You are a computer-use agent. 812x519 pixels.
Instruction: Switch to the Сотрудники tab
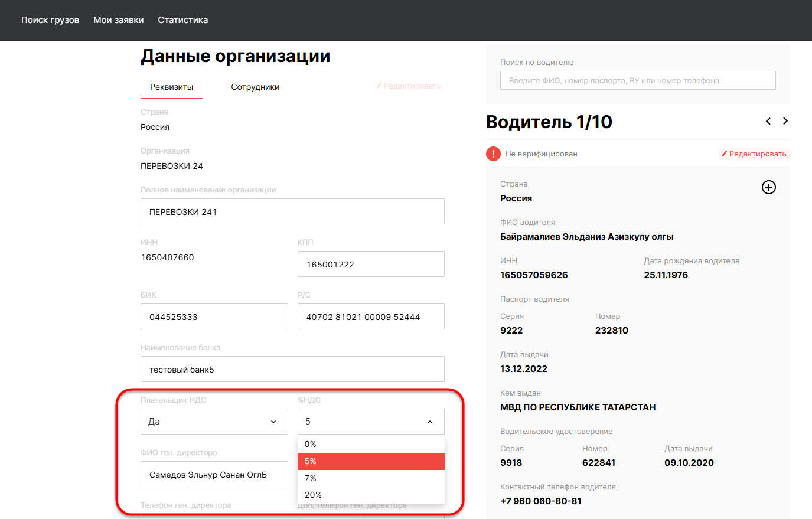coord(255,87)
